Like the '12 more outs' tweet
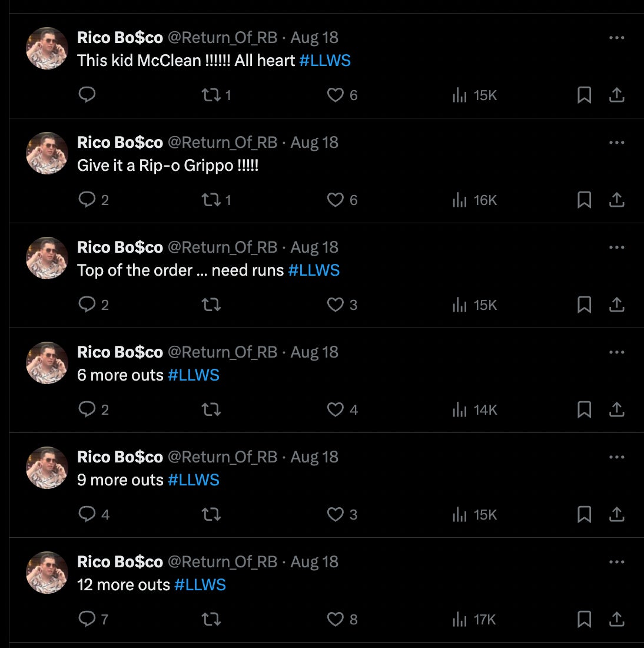Image resolution: width=644 pixels, height=648 pixels. coord(336,619)
